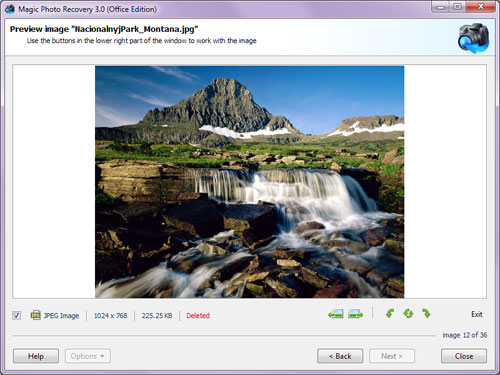
Task: Minimize the Magic Photo Recovery window
Action: point(440,7)
